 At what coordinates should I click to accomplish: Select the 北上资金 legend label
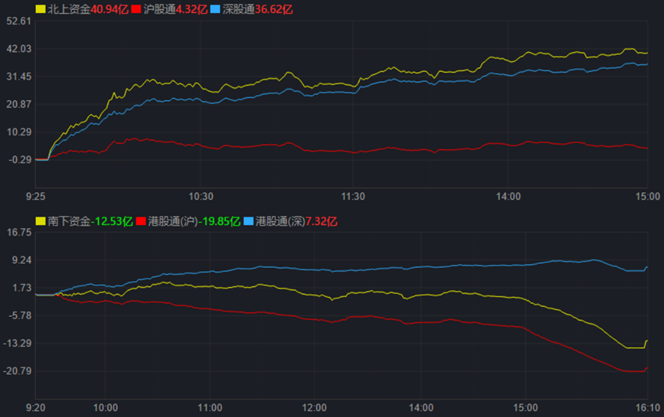coord(68,9)
